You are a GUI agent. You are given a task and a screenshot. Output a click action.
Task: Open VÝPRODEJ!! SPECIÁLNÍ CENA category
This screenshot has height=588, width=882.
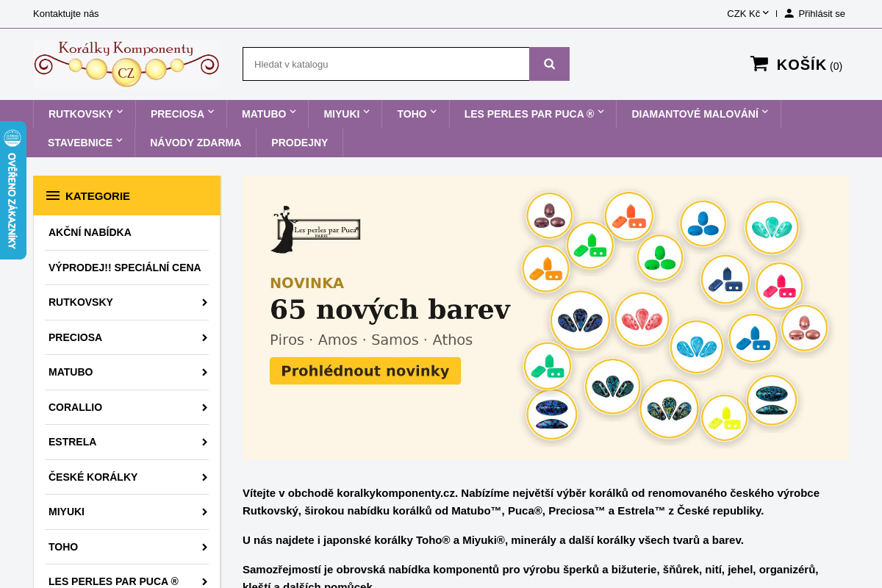coord(125,268)
